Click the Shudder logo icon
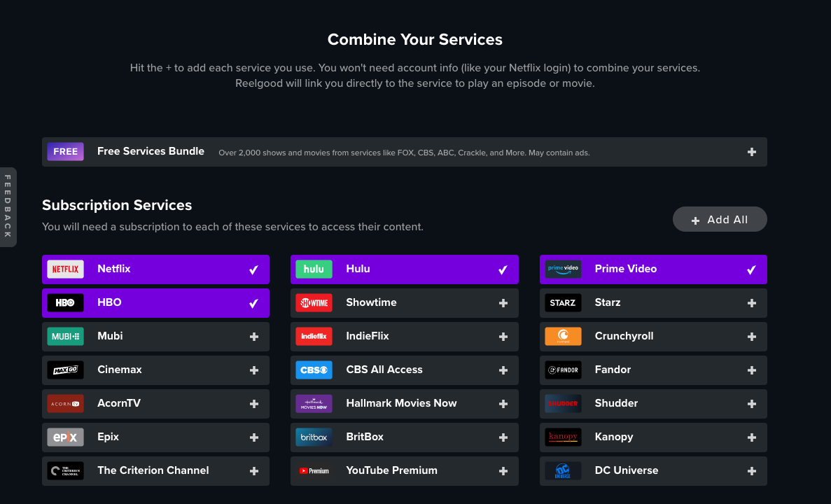The image size is (831, 504). 563,404
